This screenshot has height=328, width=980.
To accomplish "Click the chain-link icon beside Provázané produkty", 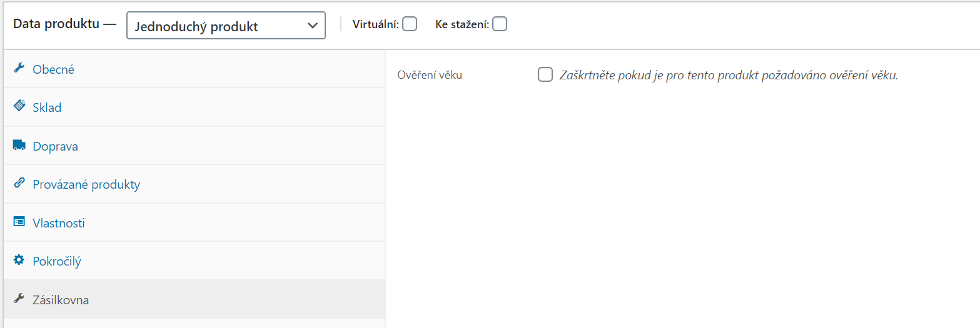I will point(19,184).
